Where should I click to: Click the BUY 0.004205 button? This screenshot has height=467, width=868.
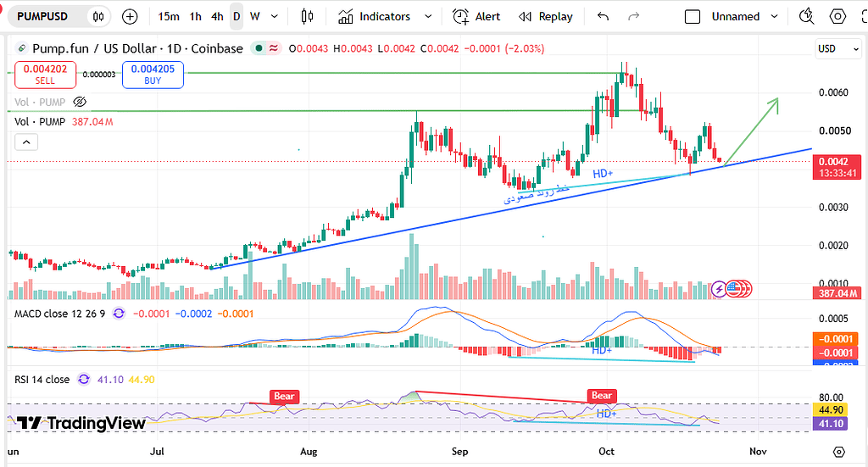(153, 75)
